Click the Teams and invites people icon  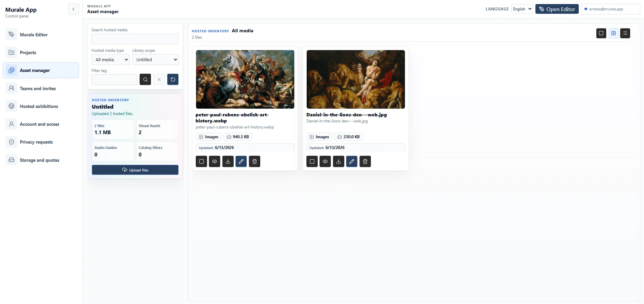coord(11,88)
